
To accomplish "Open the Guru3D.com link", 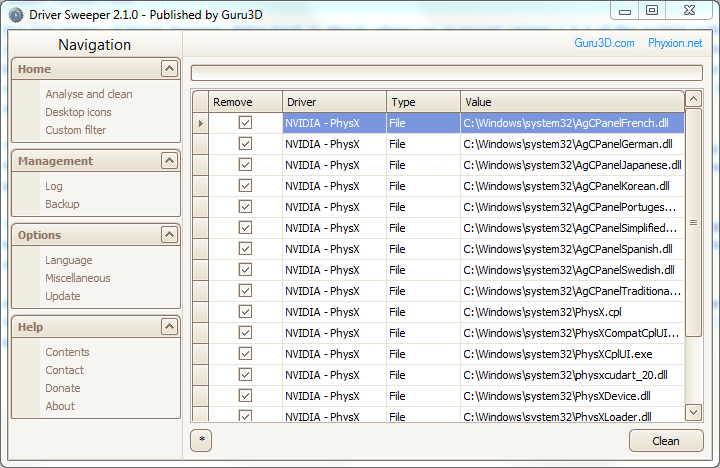I will tap(604, 43).
